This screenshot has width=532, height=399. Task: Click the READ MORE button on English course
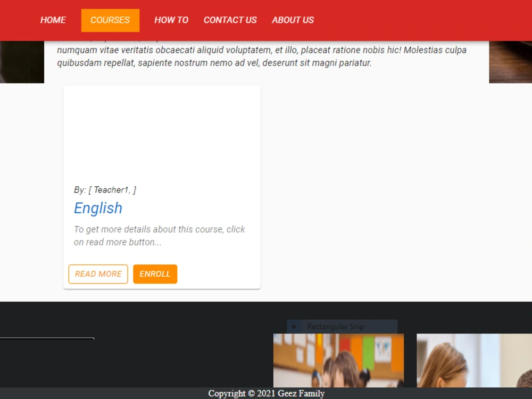click(98, 274)
